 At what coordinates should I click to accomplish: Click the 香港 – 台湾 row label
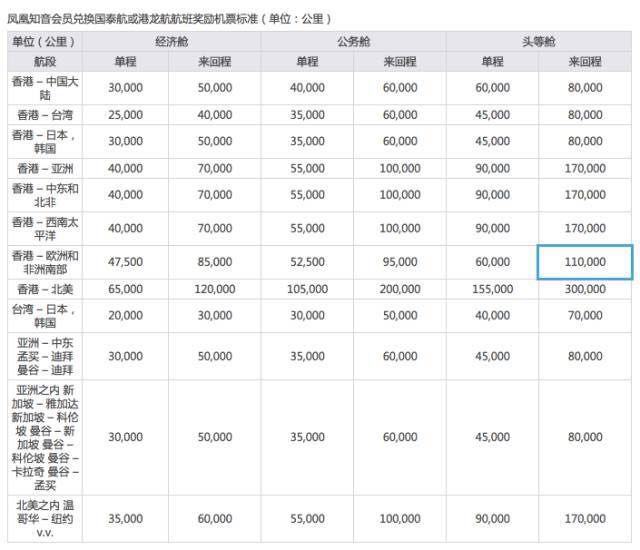tap(45, 115)
